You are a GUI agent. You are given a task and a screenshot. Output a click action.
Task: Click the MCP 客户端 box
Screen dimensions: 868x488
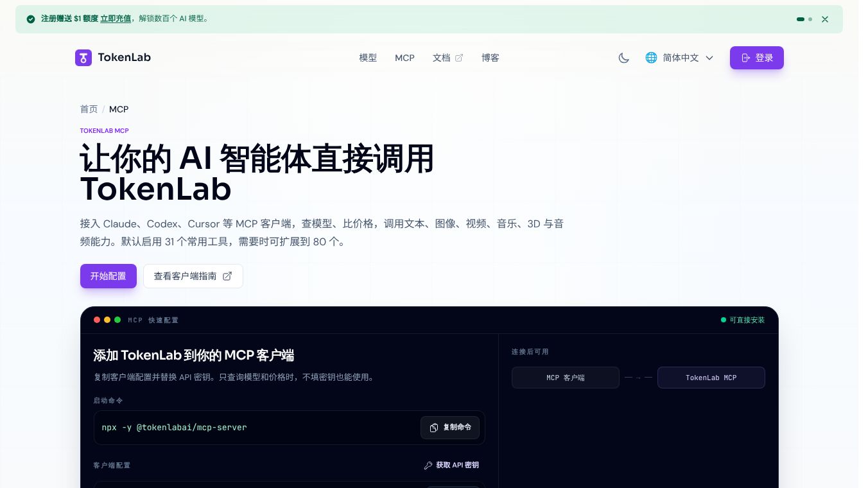pos(566,378)
